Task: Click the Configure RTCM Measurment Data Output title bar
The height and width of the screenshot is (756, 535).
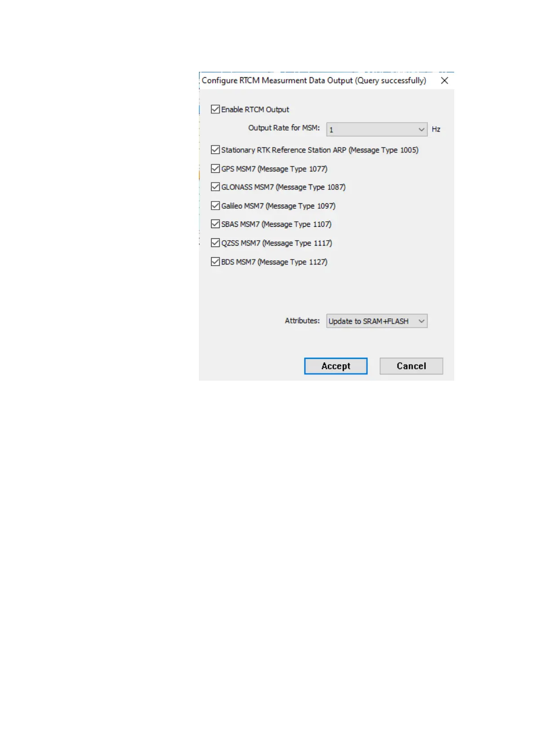Action: point(314,80)
